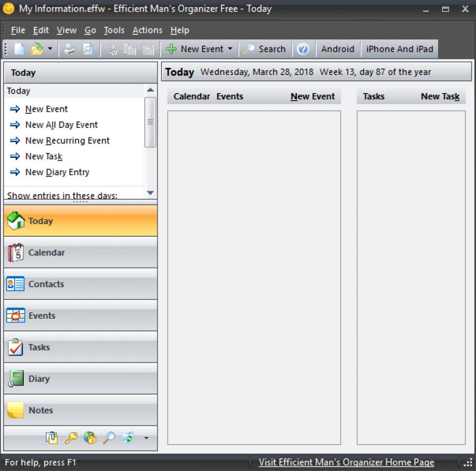Click 'Week 13, day 87 of the year' text
The image size is (476, 471).
(375, 72)
